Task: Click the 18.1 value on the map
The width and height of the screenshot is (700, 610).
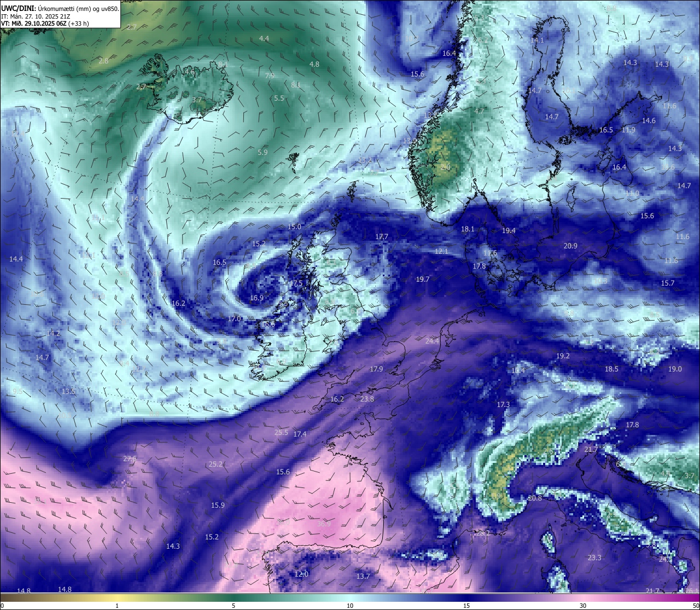Action: click(x=468, y=229)
